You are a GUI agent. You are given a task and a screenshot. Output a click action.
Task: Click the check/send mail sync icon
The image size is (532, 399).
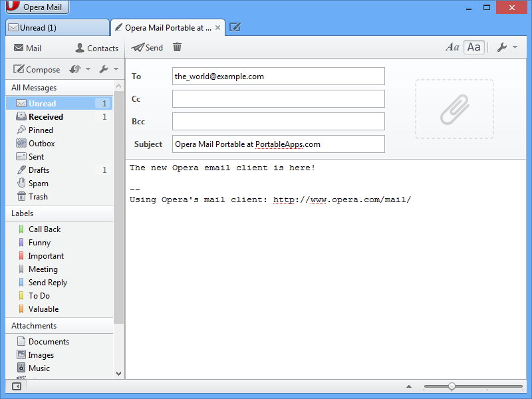pyautogui.click(x=74, y=69)
